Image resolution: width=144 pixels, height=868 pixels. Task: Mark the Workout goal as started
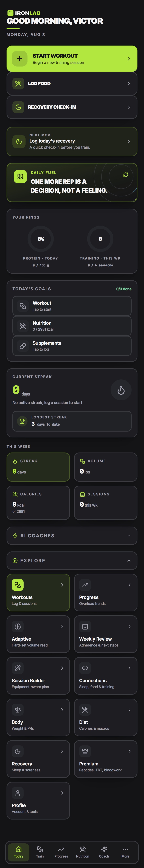[72, 306]
